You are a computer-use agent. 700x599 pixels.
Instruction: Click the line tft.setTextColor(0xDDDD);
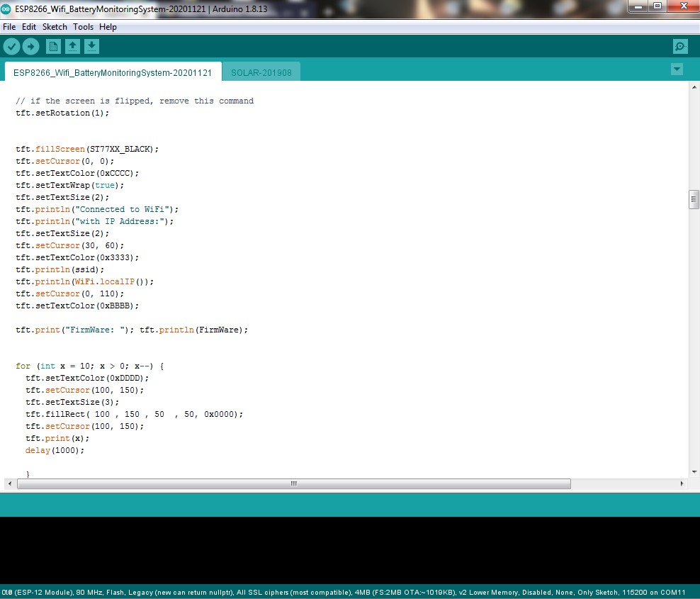coord(87,379)
